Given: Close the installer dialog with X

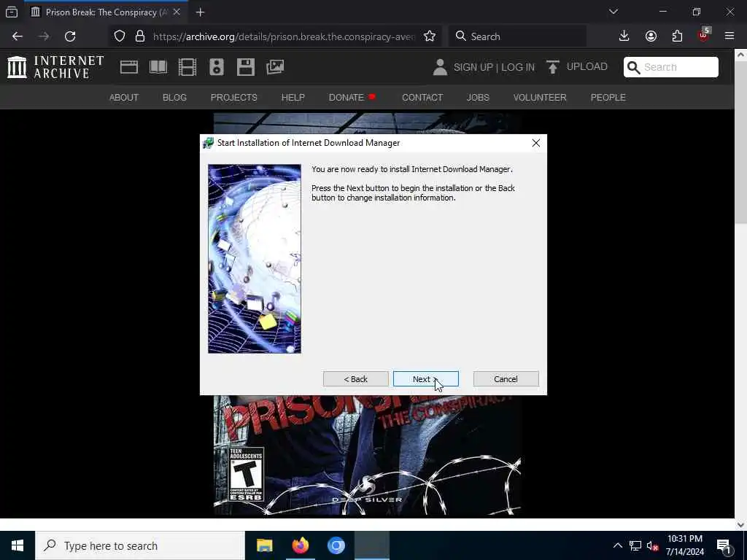Looking at the screenshot, I should [x=535, y=143].
